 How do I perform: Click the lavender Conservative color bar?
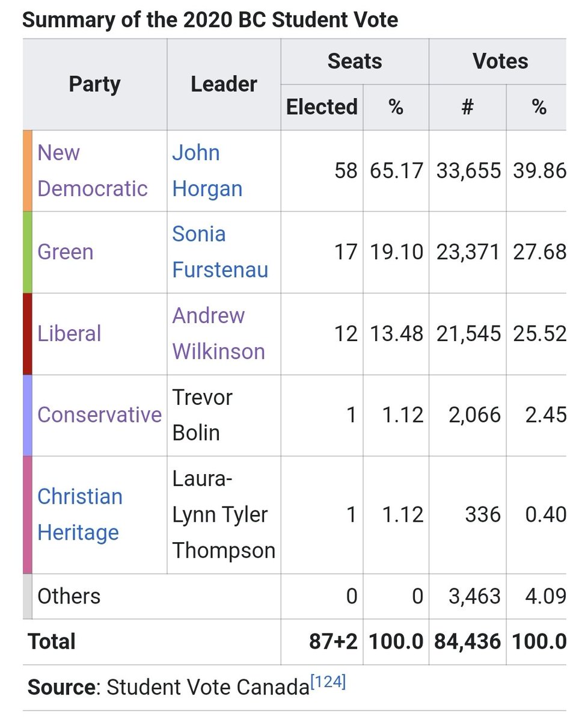click(27, 415)
